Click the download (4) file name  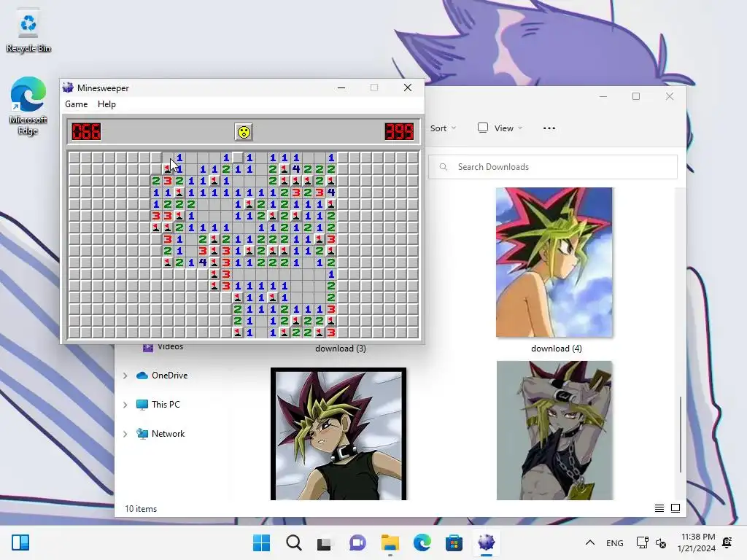(557, 349)
